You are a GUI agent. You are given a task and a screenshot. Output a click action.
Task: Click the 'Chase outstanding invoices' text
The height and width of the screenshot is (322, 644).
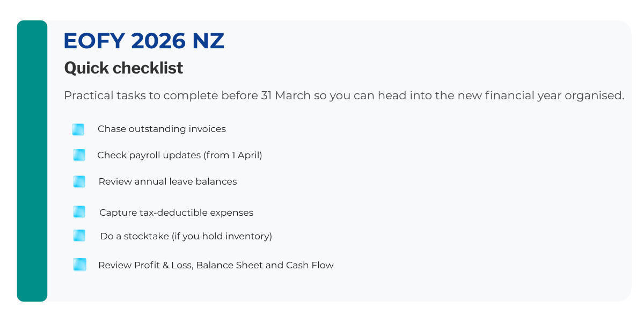(162, 129)
